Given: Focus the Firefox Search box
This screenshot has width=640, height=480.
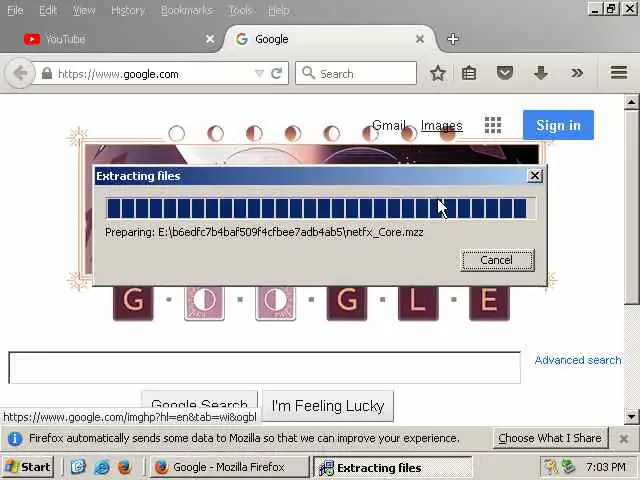Looking at the screenshot, I should point(356,73).
